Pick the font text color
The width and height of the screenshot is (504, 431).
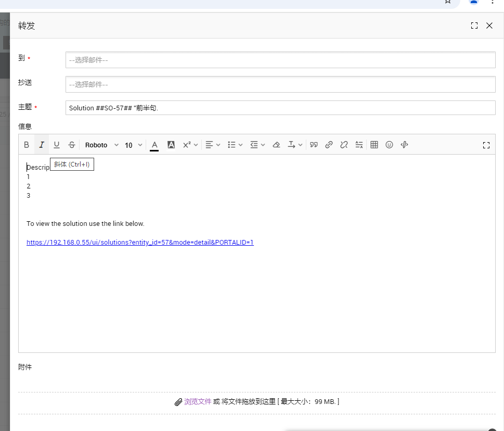[154, 145]
